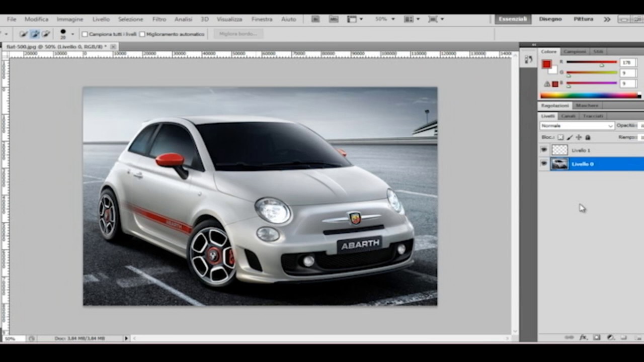The height and width of the screenshot is (362, 644).
Task: Switch to the Regolazioni tab
Action: click(x=555, y=106)
